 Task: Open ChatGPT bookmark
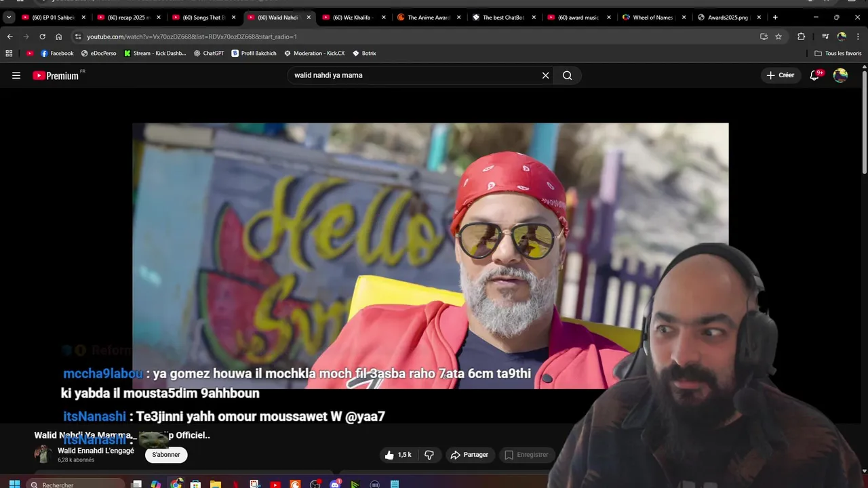(x=209, y=53)
